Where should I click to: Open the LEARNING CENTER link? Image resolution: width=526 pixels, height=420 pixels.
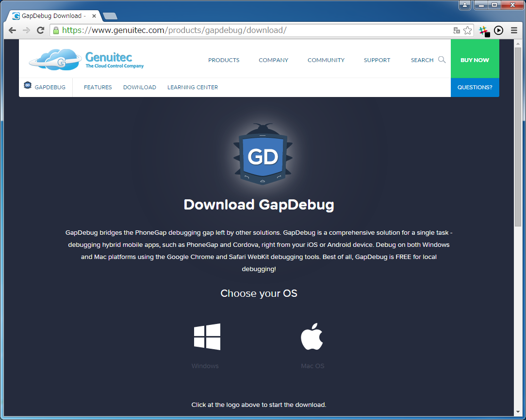[193, 87]
